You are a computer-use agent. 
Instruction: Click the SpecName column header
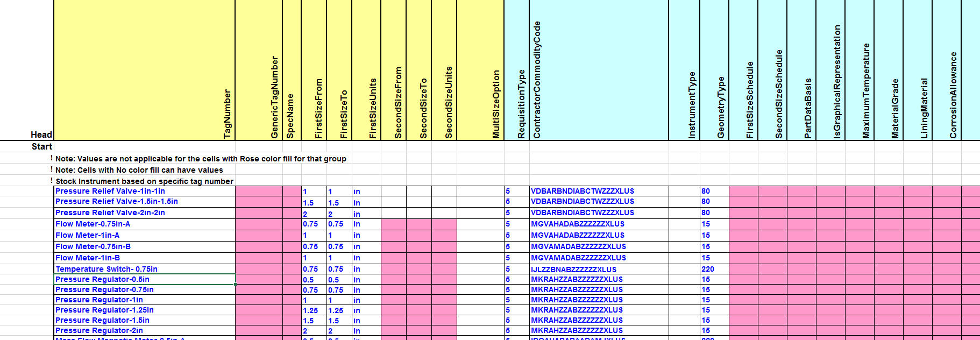(292, 70)
